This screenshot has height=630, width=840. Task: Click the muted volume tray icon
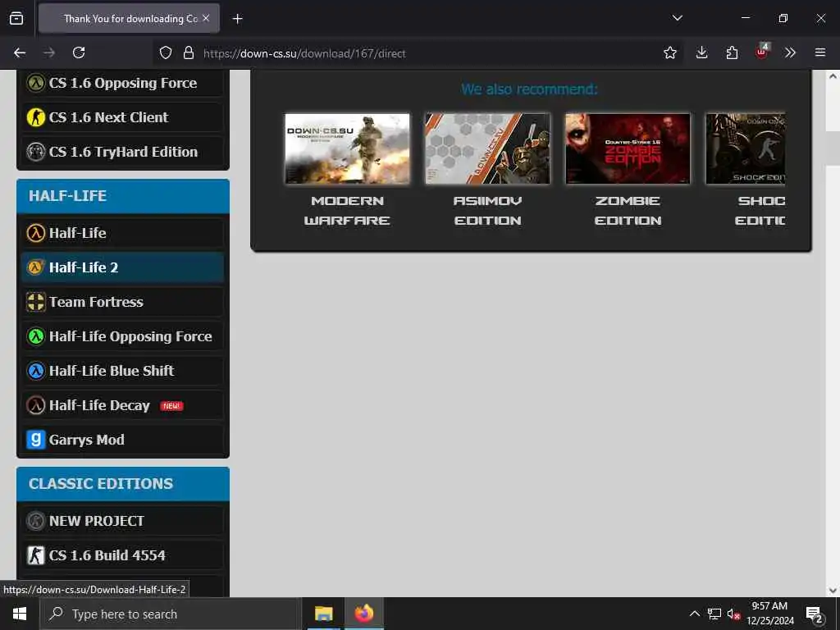[733, 614]
